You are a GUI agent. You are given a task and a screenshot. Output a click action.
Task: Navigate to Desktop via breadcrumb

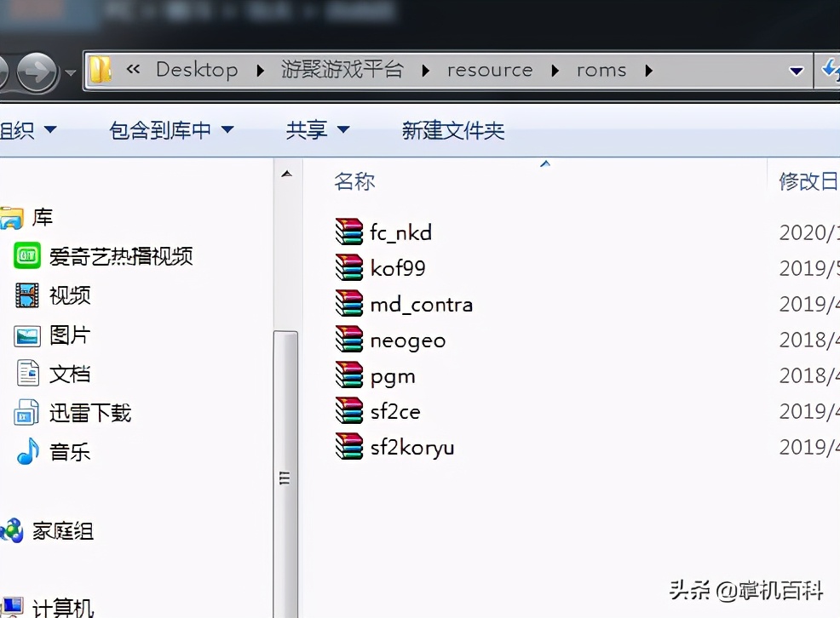[x=197, y=70]
